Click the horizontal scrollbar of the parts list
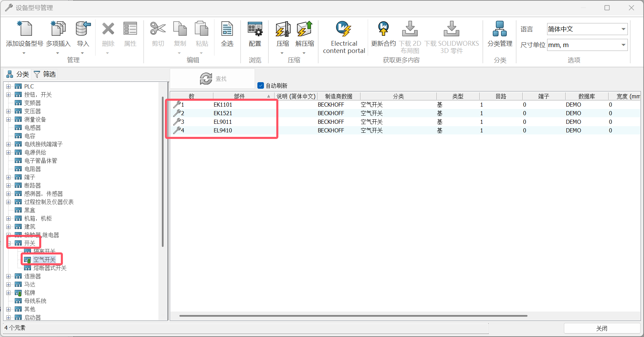This screenshot has width=644, height=337. point(353,316)
